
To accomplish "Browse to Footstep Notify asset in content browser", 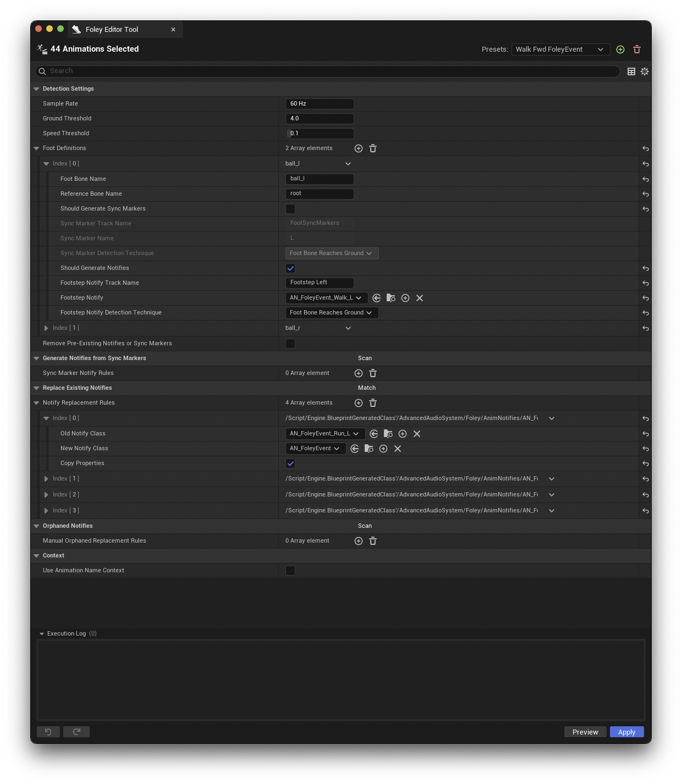I will point(391,298).
